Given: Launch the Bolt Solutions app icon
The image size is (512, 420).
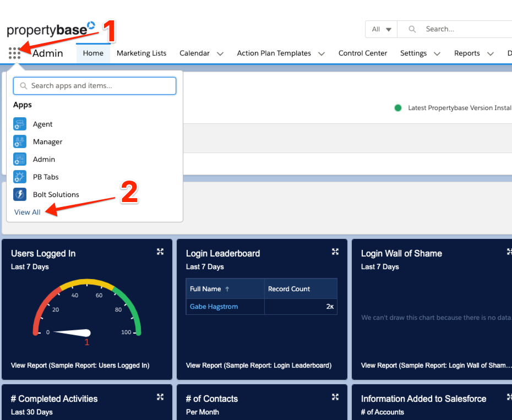Looking at the screenshot, I should (20, 195).
